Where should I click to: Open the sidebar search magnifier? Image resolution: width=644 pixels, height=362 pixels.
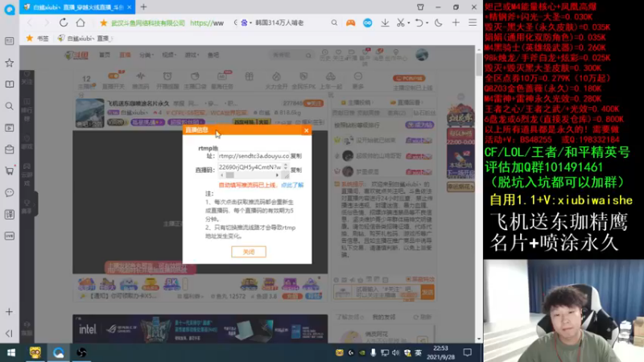coord(10,106)
